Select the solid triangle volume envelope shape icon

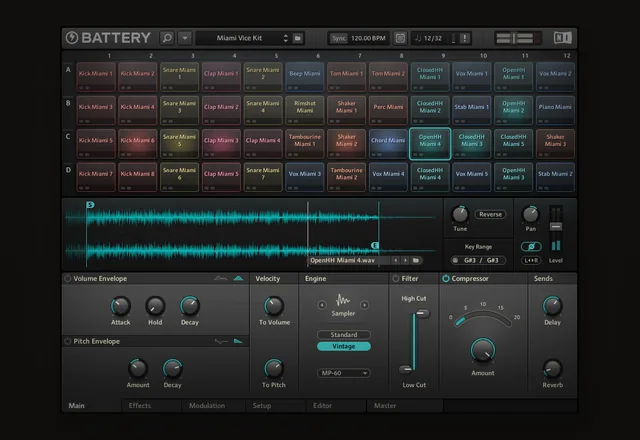click(x=238, y=278)
